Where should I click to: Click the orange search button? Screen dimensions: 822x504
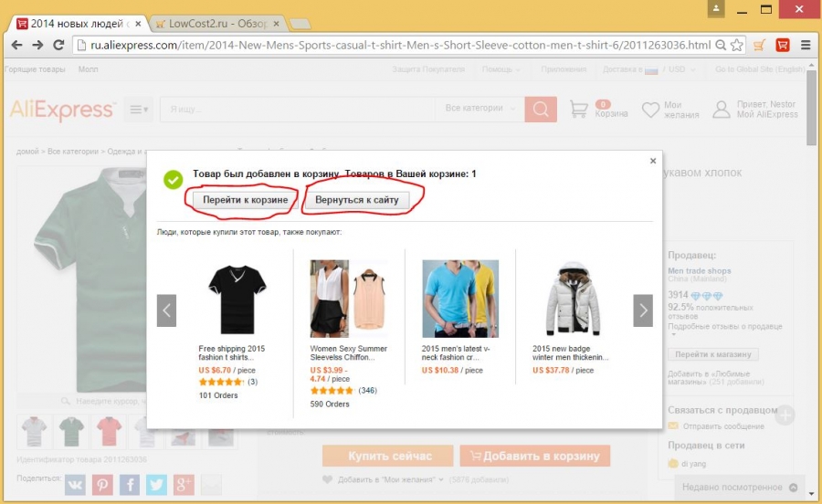coord(541,109)
